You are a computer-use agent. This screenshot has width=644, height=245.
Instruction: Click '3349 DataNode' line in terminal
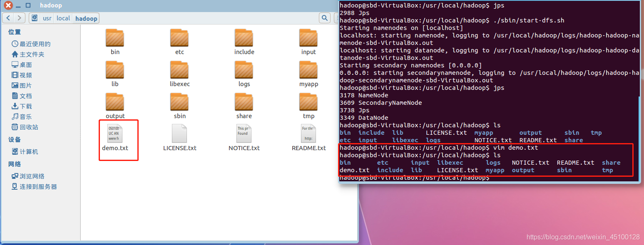click(364, 118)
